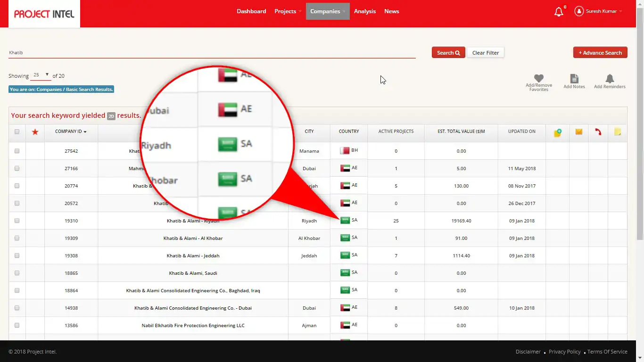Click the sticky-note add icon in table header
The height and width of the screenshot is (362, 644).
pos(558,132)
